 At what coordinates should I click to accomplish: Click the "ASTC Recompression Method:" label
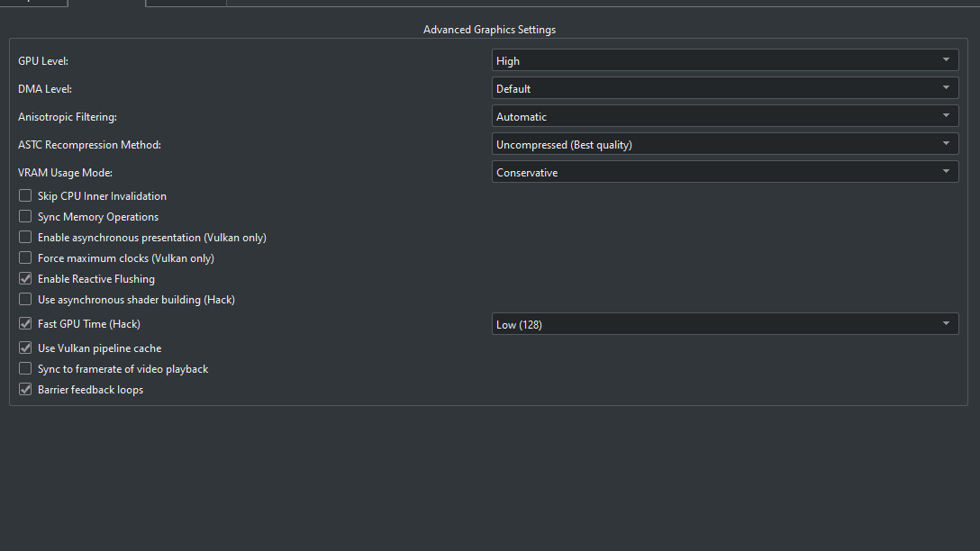click(x=89, y=144)
